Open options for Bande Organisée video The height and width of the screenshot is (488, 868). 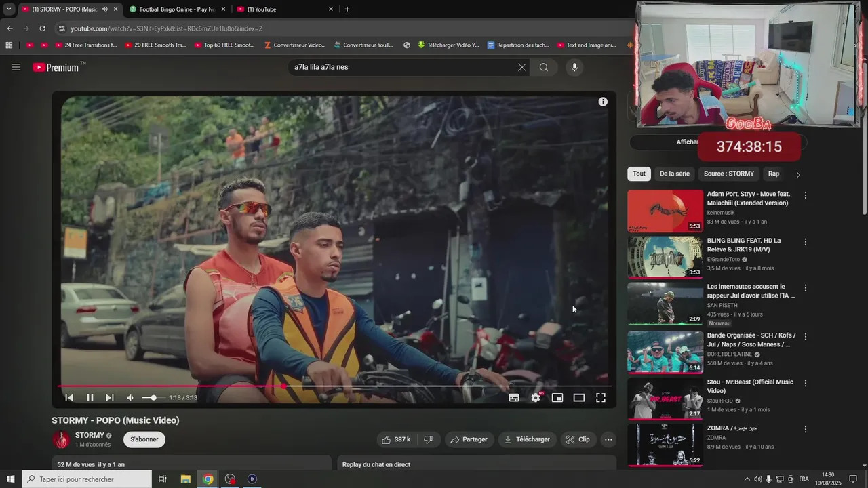[806, 336]
